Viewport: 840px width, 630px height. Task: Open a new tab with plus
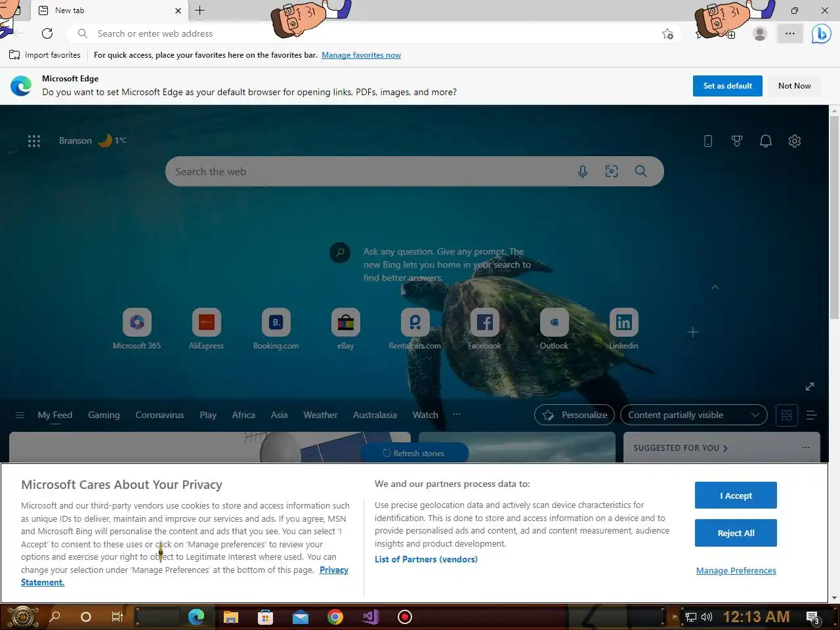coord(200,10)
